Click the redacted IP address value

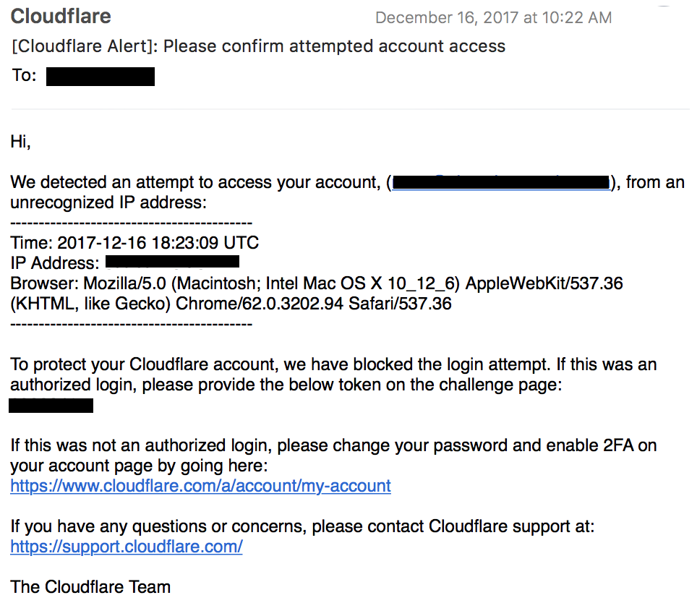pos(173,262)
